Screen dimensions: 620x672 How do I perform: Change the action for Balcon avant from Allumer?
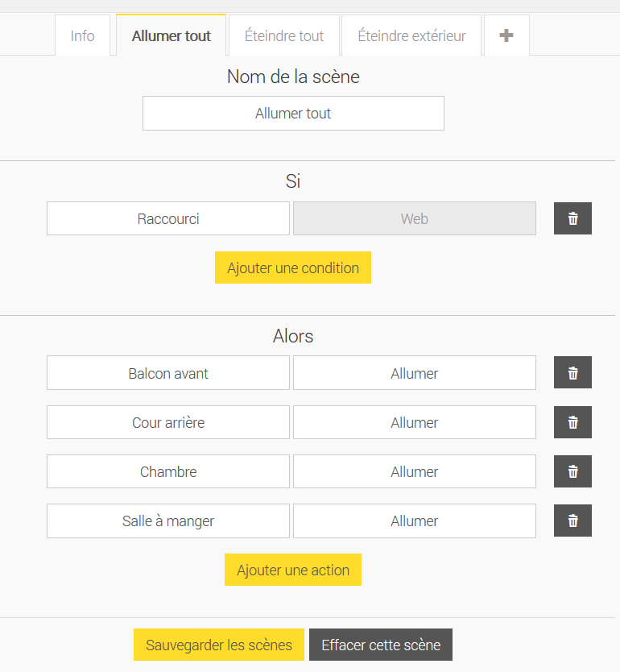pyautogui.click(x=414, y=373)
